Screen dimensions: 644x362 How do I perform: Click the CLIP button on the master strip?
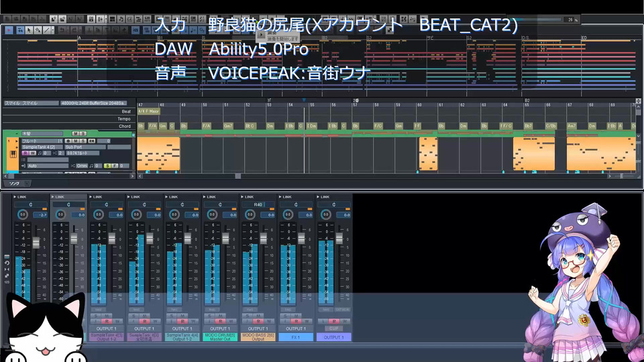[x=333, y=328]
